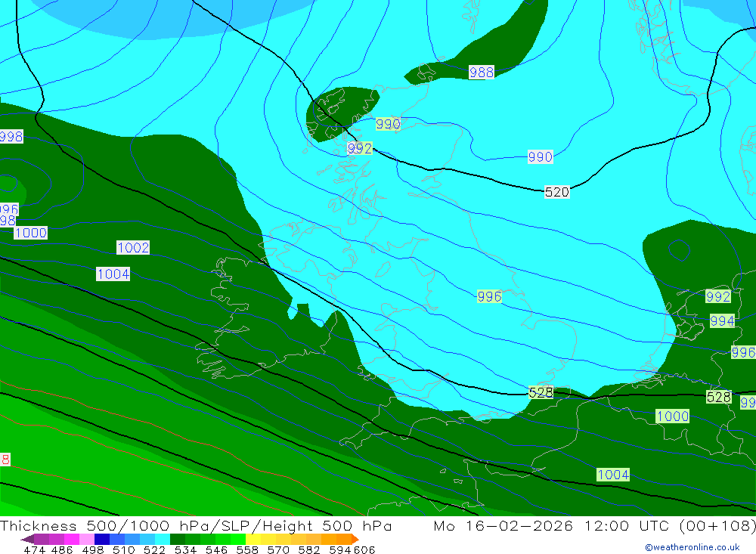The width and height of the screenshot is (756, 554).
Task: Click the 510 legend value
Action: 123,549
